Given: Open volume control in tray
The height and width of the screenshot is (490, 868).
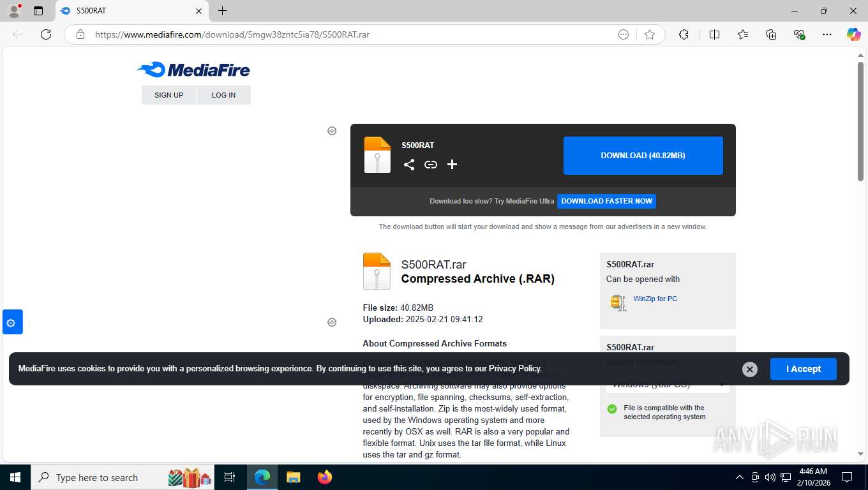Looking at the screenshot, I should (770, 477).
